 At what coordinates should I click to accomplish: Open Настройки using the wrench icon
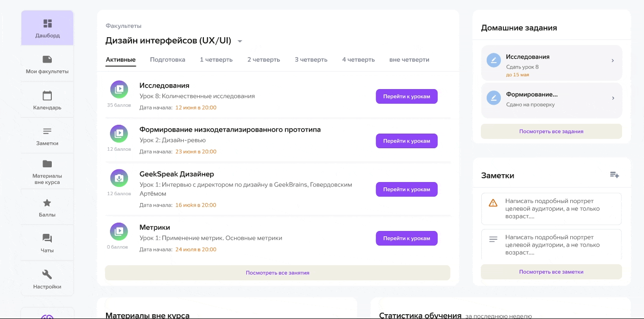coord(47,278)
